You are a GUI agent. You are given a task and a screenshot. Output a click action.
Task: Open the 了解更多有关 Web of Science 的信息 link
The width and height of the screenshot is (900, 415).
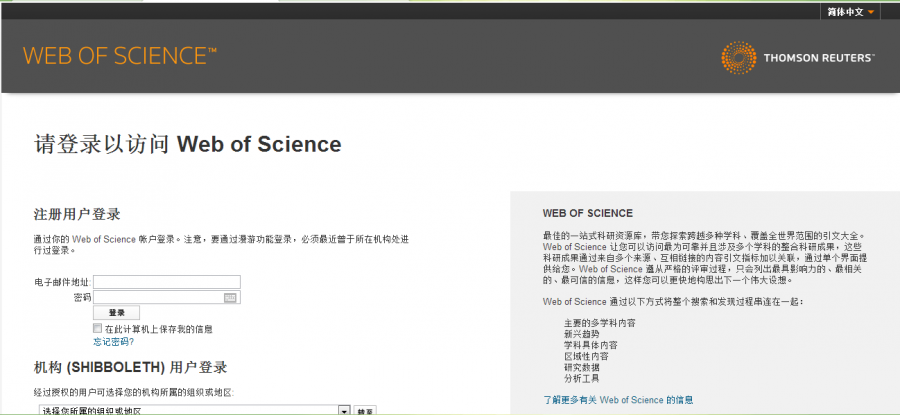click(618, 400)
